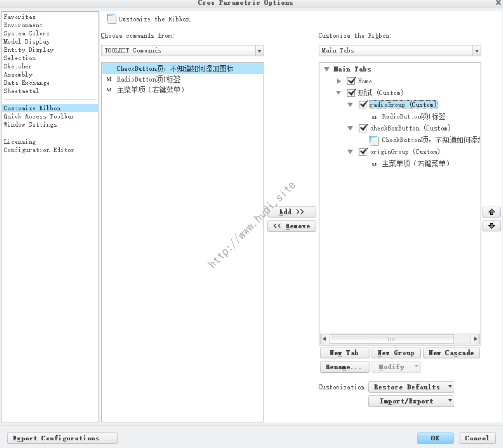Expand the Home tab node
This screenshot has width=503, height=448.
(339, 81)
